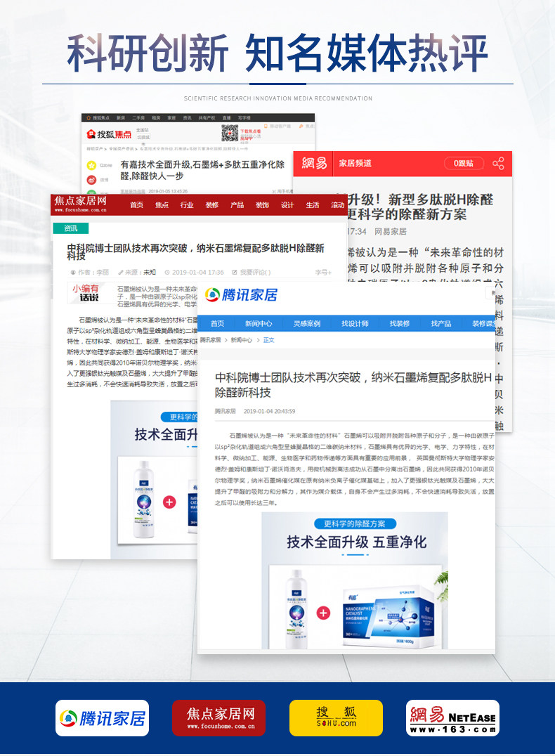Click the white bottle product in Tencent article

tap(296, 608)
